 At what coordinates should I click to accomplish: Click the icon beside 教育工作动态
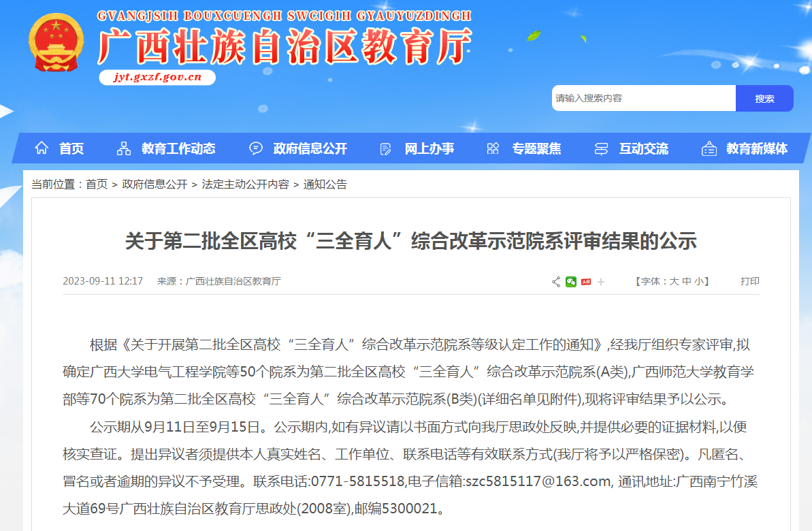click(x=124, y=148)
